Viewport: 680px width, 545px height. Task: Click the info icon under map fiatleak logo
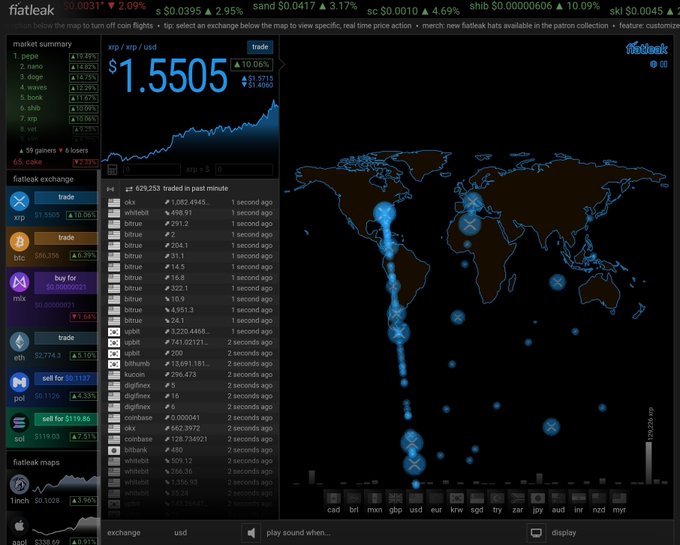pos(654,64)
